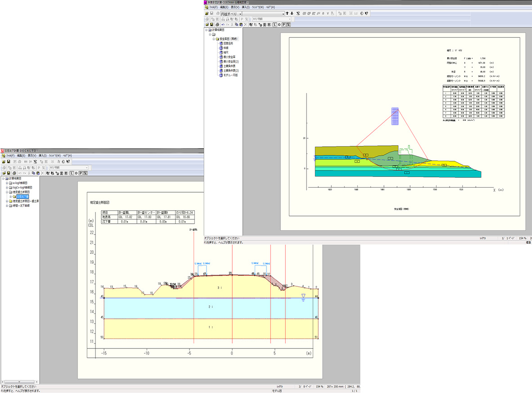Click the copyright icon in DECALTO toolbar
This screenshot has height=393, width=532.
click(63, 162)
